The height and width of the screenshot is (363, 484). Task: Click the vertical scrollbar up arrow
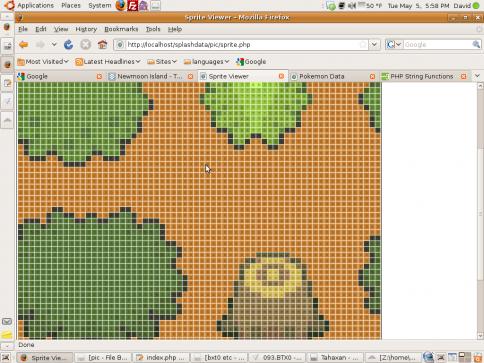pos(480,86)
